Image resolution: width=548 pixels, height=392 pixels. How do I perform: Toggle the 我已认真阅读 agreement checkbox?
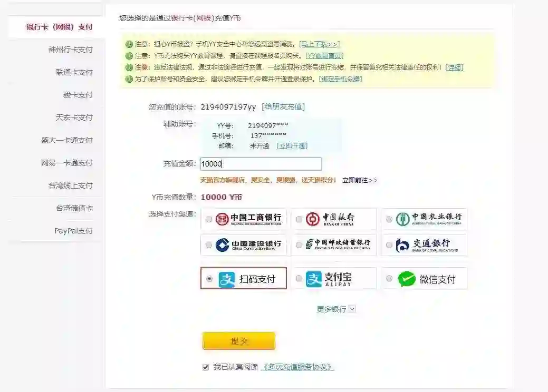point(206,367)
